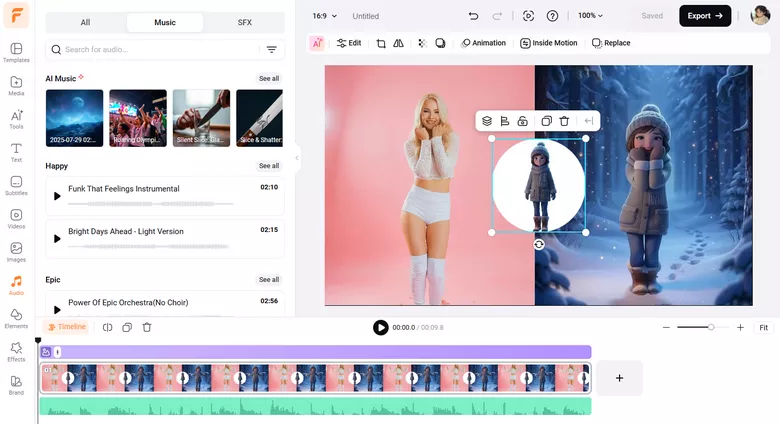Click the shadow icon in edit toolbar

point(440,43)
